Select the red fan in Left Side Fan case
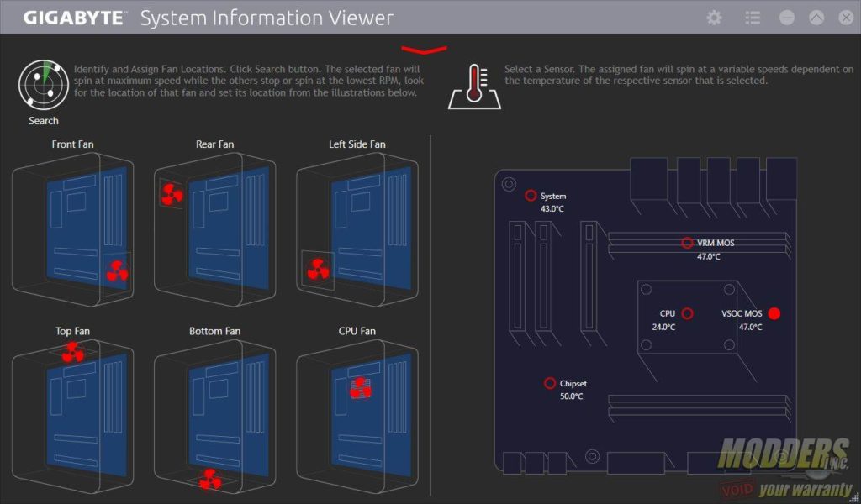Image resolution: width=861 pixels, height=504 pixels. [x=318, y=270]
